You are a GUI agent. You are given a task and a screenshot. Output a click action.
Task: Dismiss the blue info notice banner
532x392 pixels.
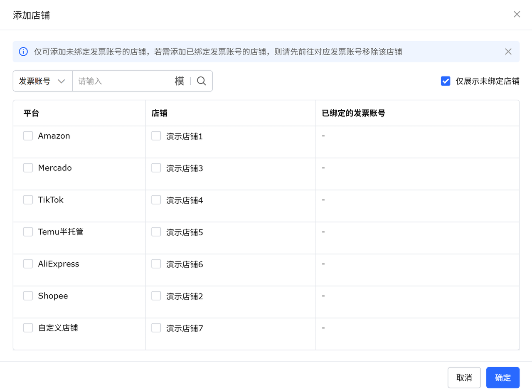(x=508, y=52)
